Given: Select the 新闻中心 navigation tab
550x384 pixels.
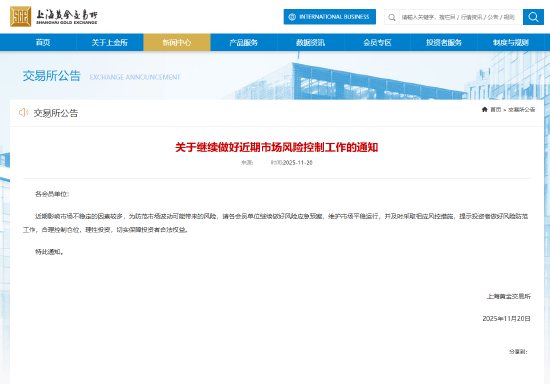Looking at the screenshot, I should (177, 42).
